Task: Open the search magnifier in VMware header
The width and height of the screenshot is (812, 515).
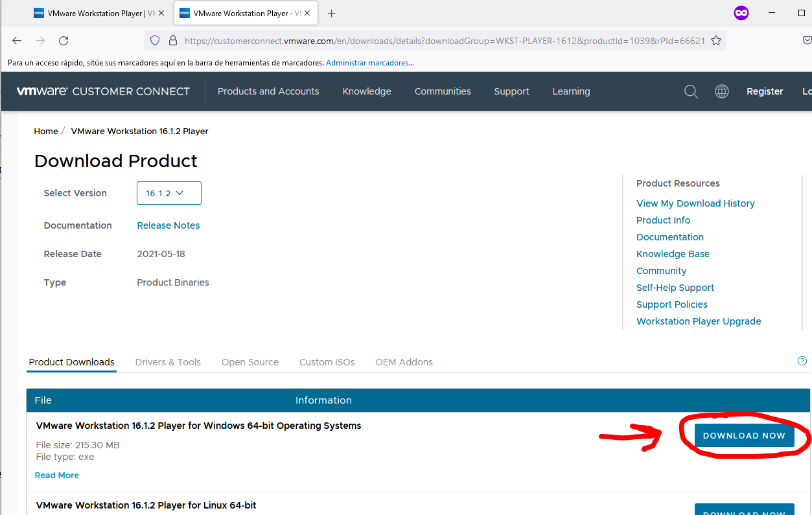Action: pyautogui.click(x=691, y=91)
